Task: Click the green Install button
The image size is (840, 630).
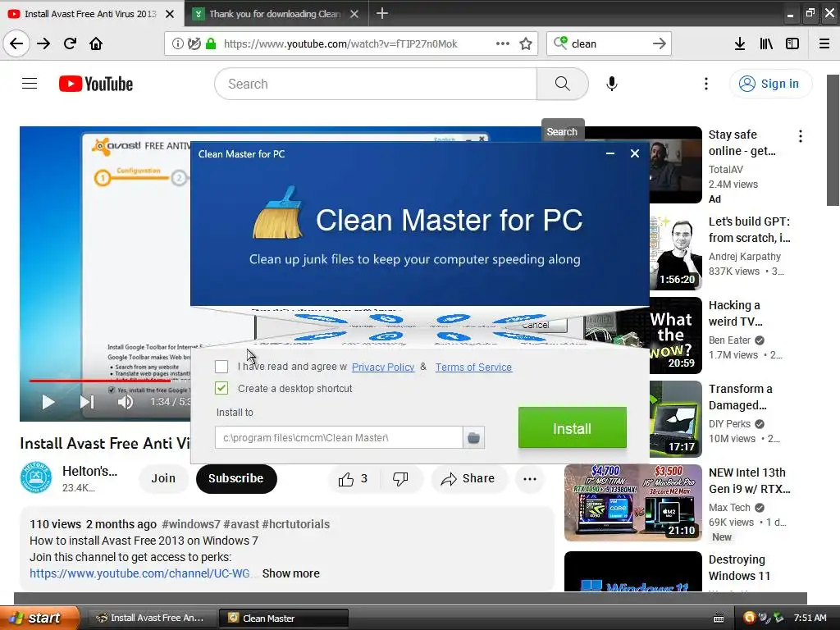Action: pos(572,427)
